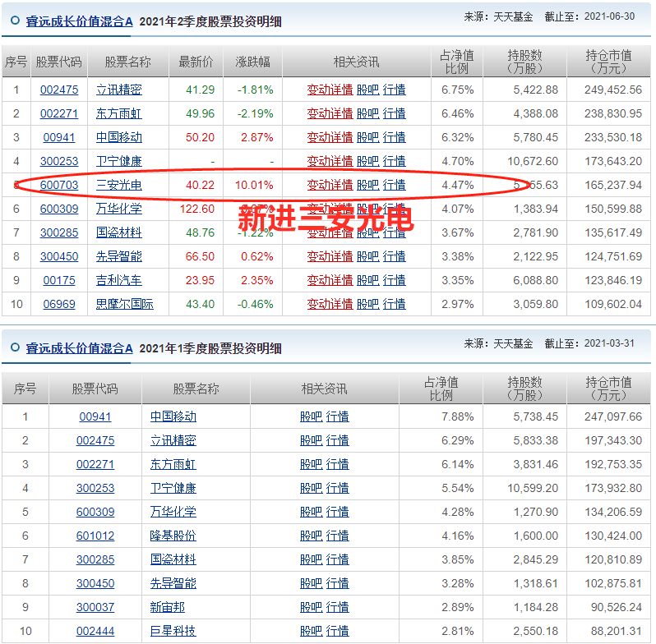Open the 睿远成长价值混合A link in the 2季度 header
Screen dimensions: 656x644
pyautogui.click(x=79, y=22)
